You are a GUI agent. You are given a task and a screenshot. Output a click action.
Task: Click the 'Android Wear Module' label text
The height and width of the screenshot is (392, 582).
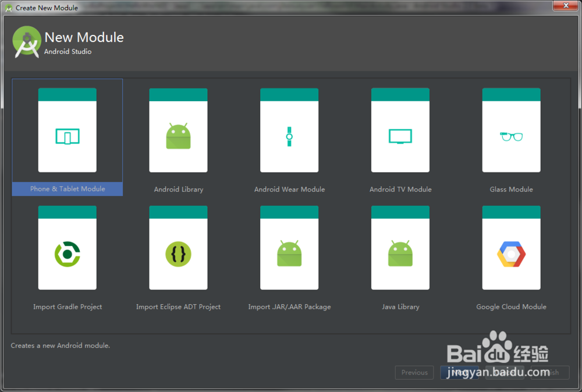point(289,190)
